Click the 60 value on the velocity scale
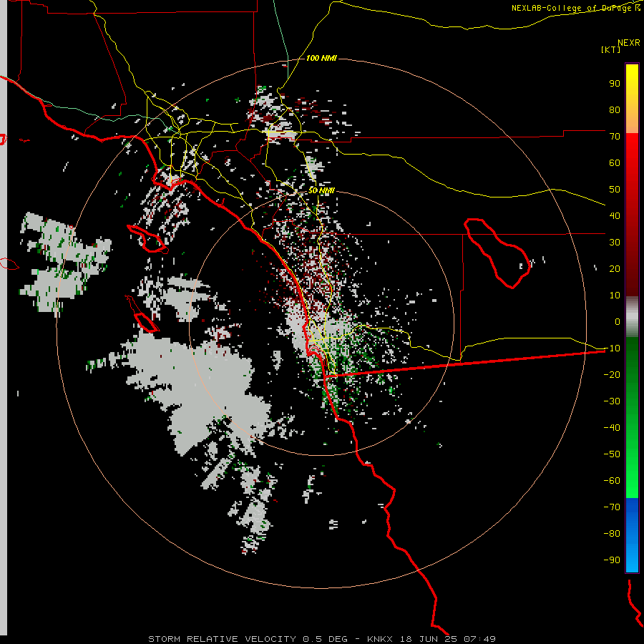 click(x=615, y=162)
